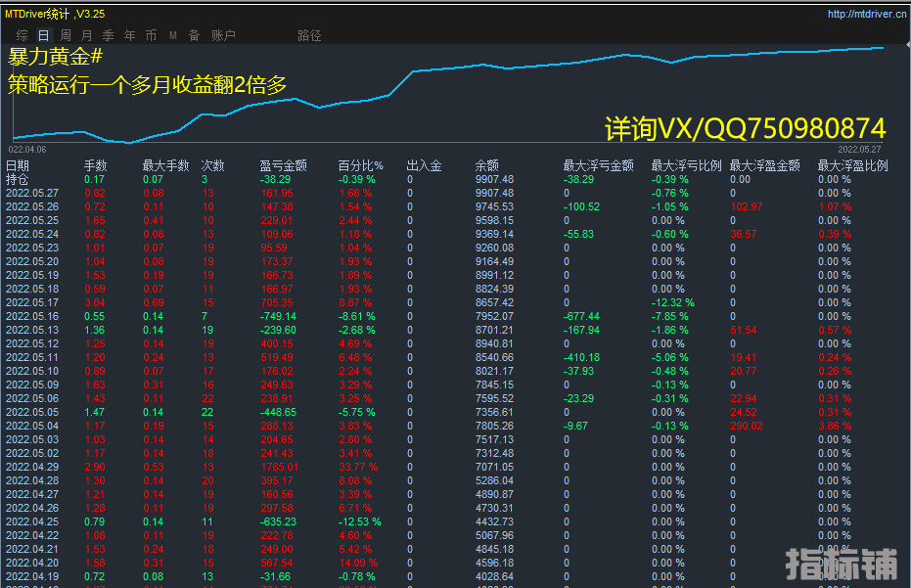Click max floating profit 290.02
The image size is (911, 588).
(x=747, y=426)
